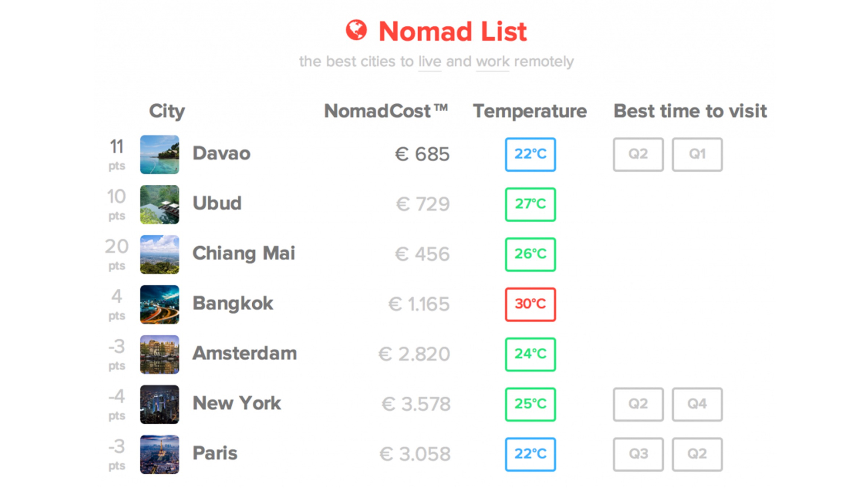Sort by the Temperature column header
Viewport: 868px width, 488px height.
530,111
